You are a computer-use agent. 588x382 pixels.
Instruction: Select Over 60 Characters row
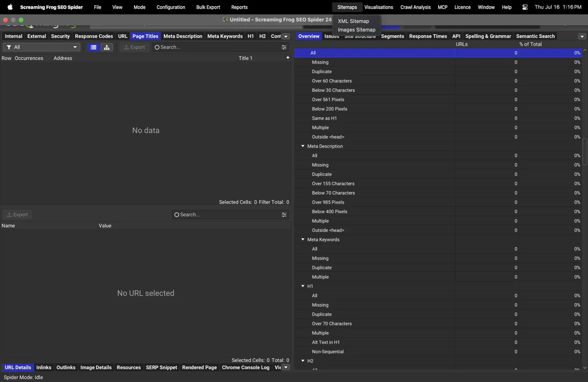pos(438,81)
